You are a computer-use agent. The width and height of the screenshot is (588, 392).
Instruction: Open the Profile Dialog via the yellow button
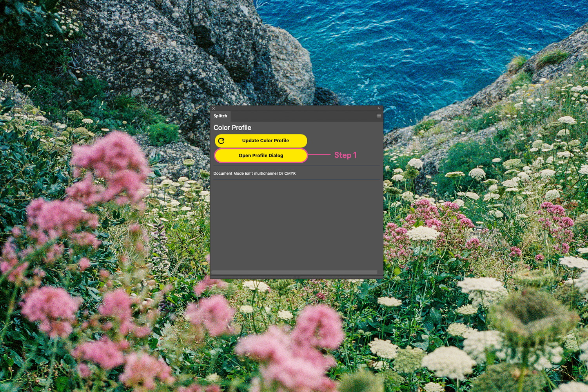coord(261,156)
